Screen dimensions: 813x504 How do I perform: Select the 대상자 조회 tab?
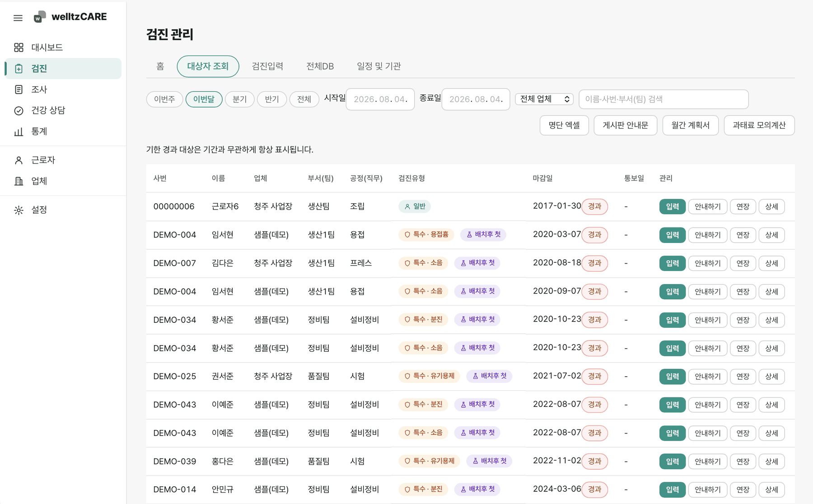(208, 66)
